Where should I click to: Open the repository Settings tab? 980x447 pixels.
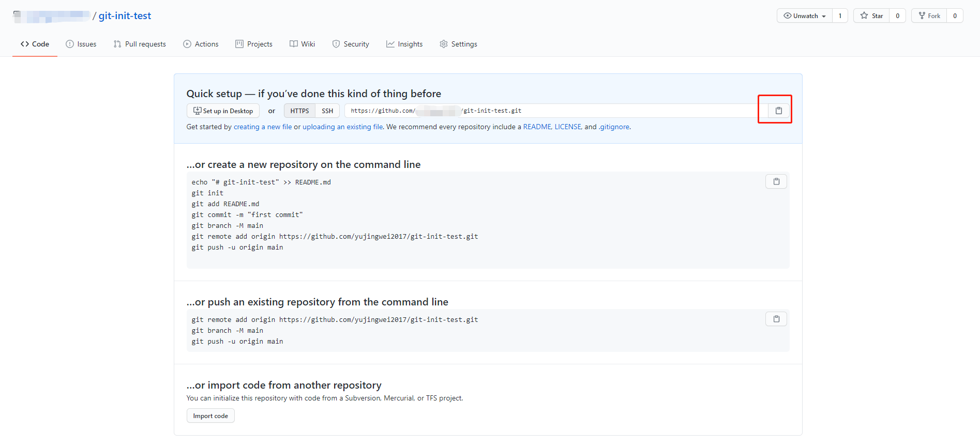click(x=458, y=44)
